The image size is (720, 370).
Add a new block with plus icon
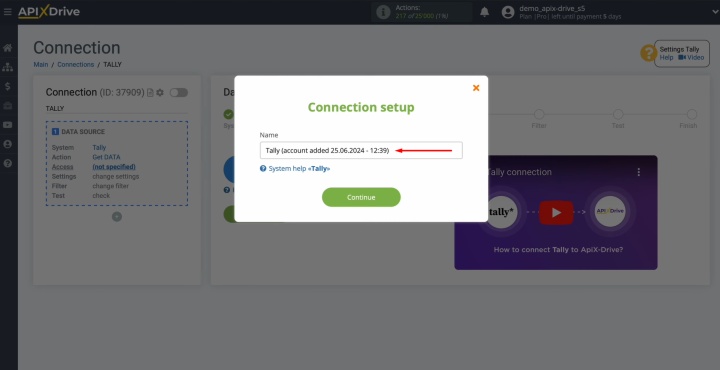pyautogui.click(x=117, y=217)
